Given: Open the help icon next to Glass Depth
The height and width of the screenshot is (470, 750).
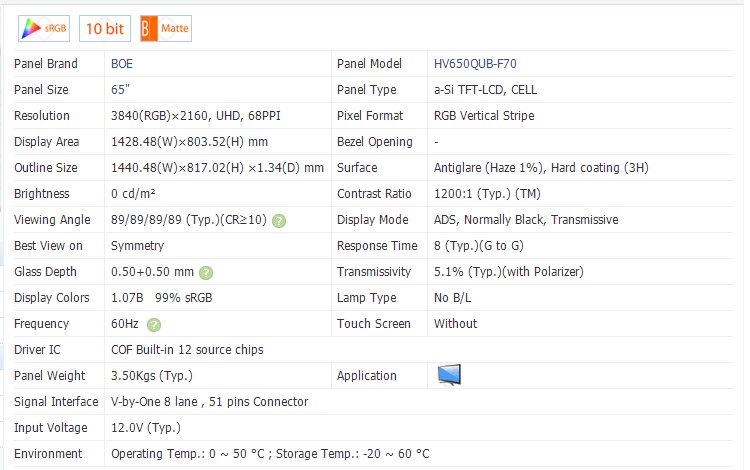Looking at the screenshot, I should [206, 272].
